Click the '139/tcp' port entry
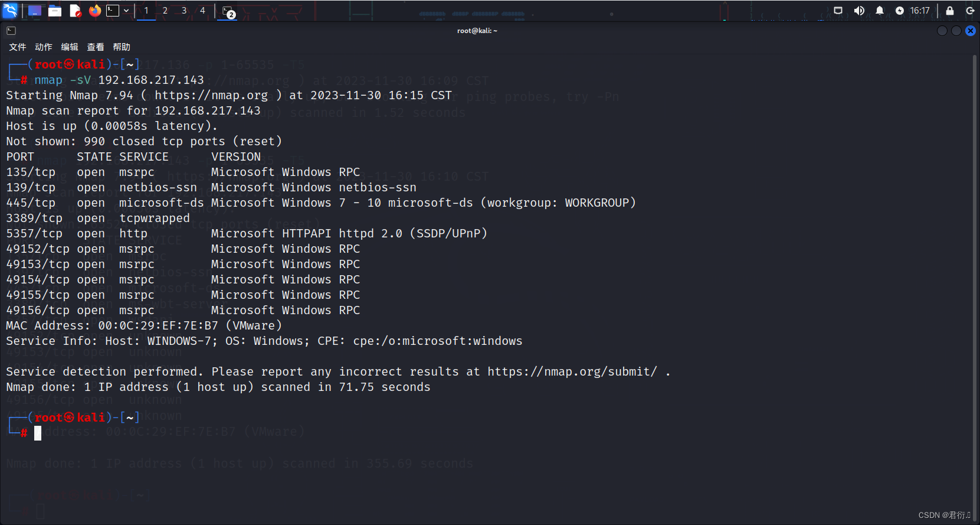This screenshot has width=980, height=525. [x=31, y=187]
